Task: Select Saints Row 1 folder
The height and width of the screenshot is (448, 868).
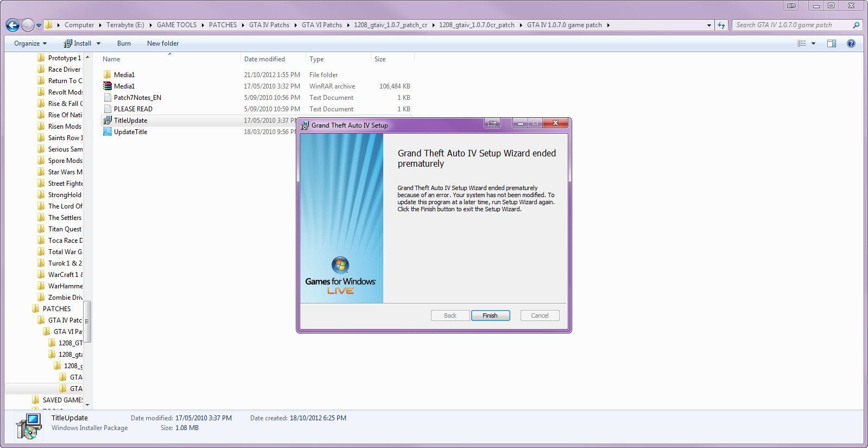Action: (x=65, y=138)
